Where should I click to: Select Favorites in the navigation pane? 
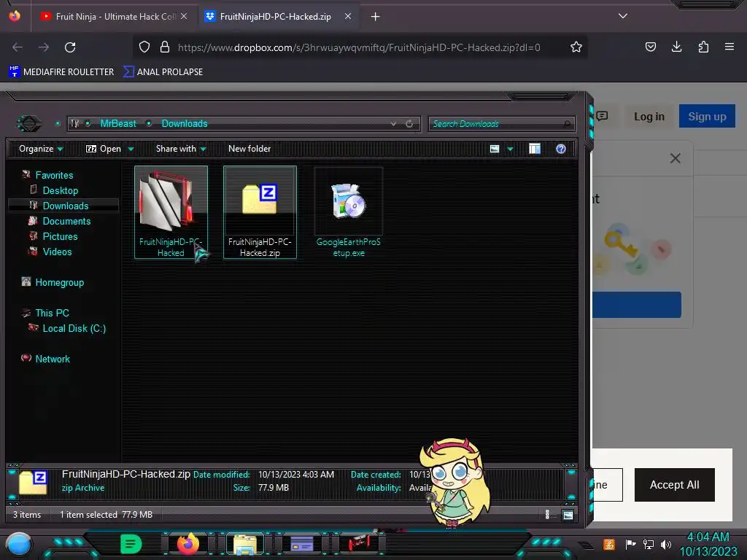click(54, 175)
